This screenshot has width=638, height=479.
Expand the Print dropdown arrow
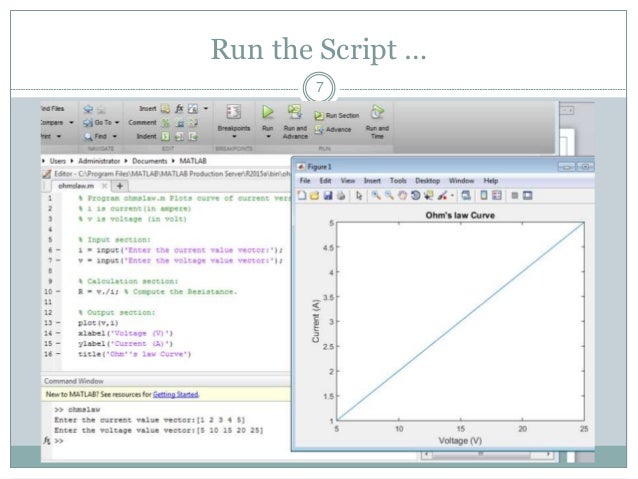click(x=59, y=136)
